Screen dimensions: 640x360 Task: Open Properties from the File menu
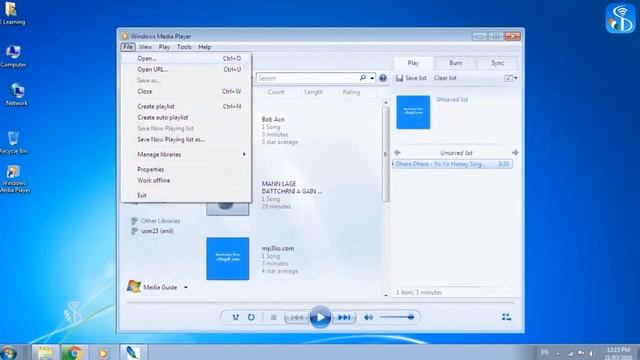[x=187, y=169]
